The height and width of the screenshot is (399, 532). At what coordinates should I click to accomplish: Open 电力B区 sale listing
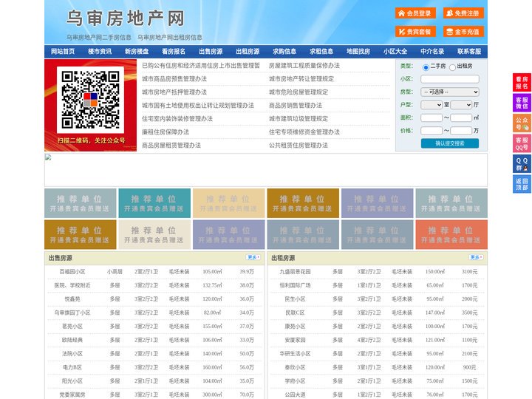(x=72, y=367)
